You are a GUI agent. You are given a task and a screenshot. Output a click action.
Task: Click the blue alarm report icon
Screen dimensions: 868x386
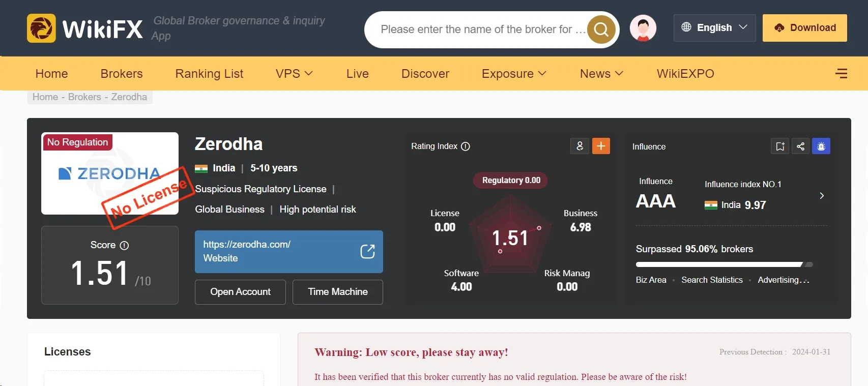coord(821,146)
